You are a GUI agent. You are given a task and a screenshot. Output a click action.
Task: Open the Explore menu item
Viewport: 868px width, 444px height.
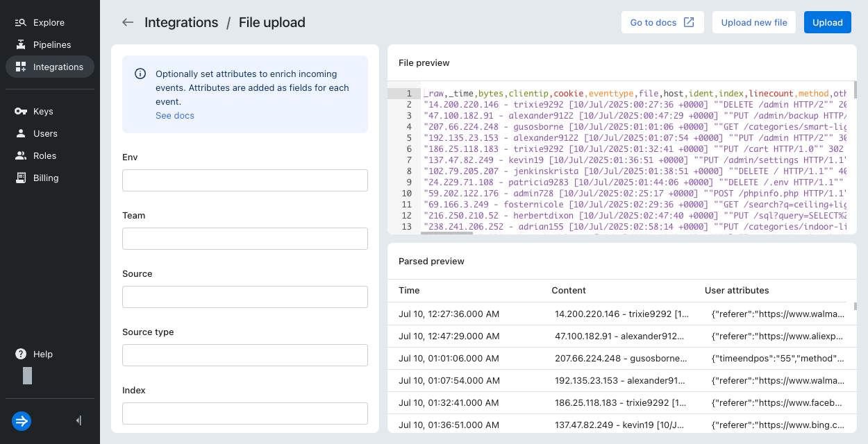50,22
